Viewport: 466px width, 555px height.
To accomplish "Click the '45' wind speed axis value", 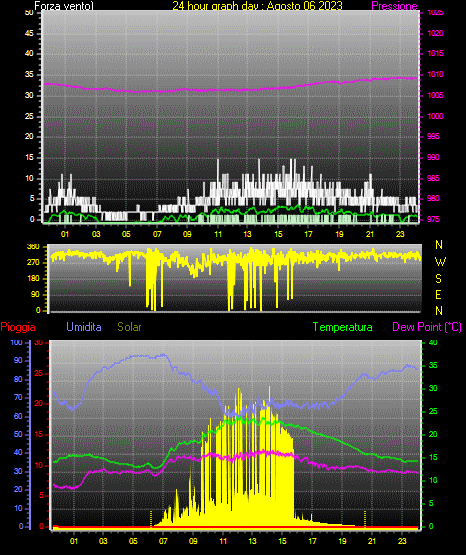I will [x=29, y=34].
